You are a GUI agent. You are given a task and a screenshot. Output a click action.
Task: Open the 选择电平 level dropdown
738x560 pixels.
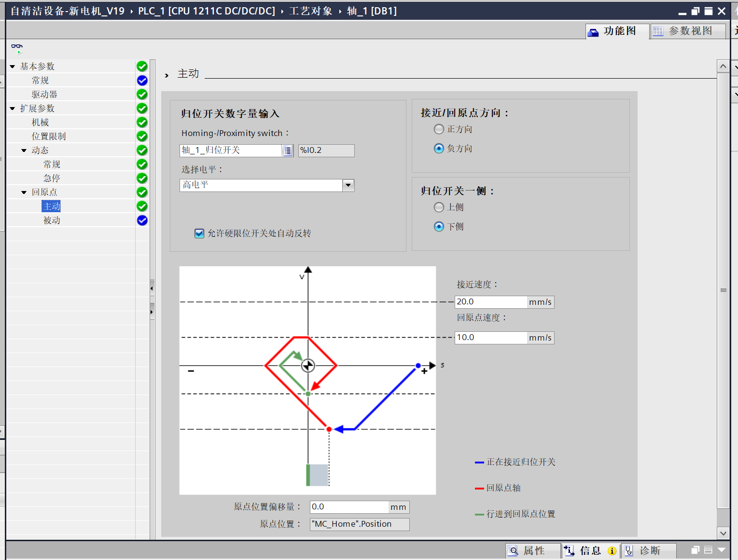[x=348, y=185]
